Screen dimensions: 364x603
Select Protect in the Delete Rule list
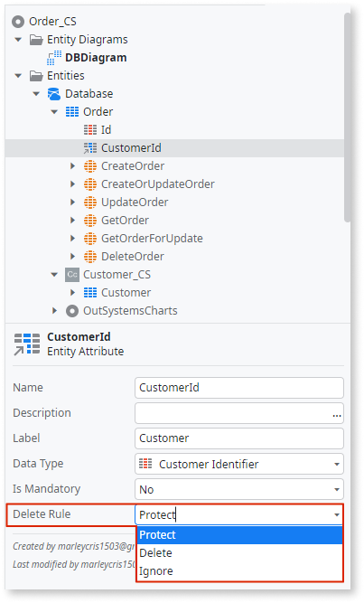239,535
